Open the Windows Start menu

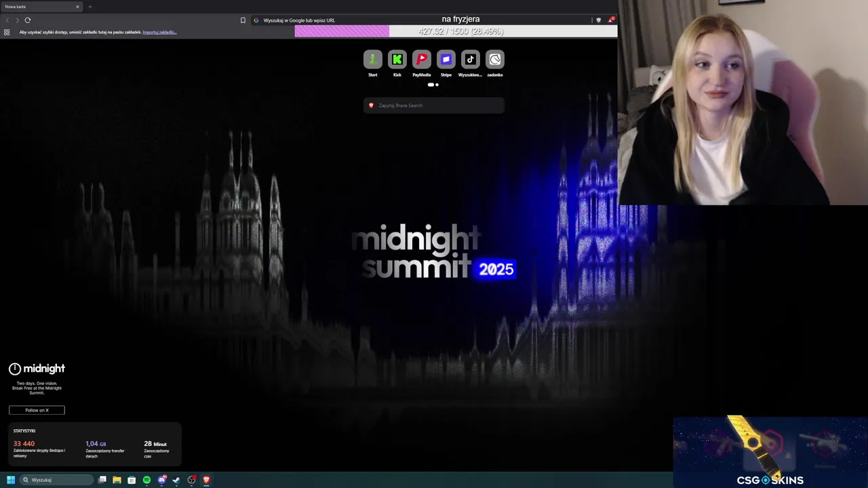(x=11, y=480)
